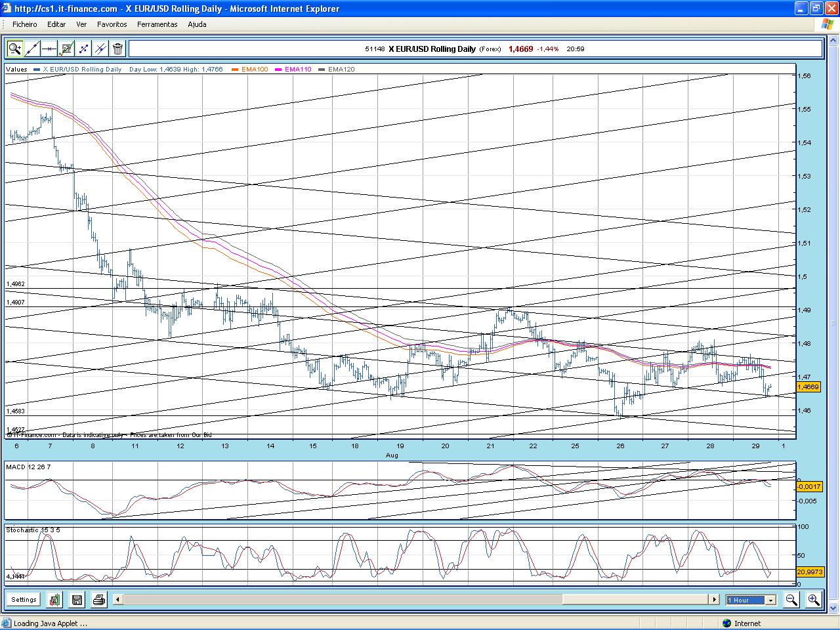This screenshot has height=630, width=840.
Task: Click the MACD value -0,0017 tag
Action: [808, 486]
